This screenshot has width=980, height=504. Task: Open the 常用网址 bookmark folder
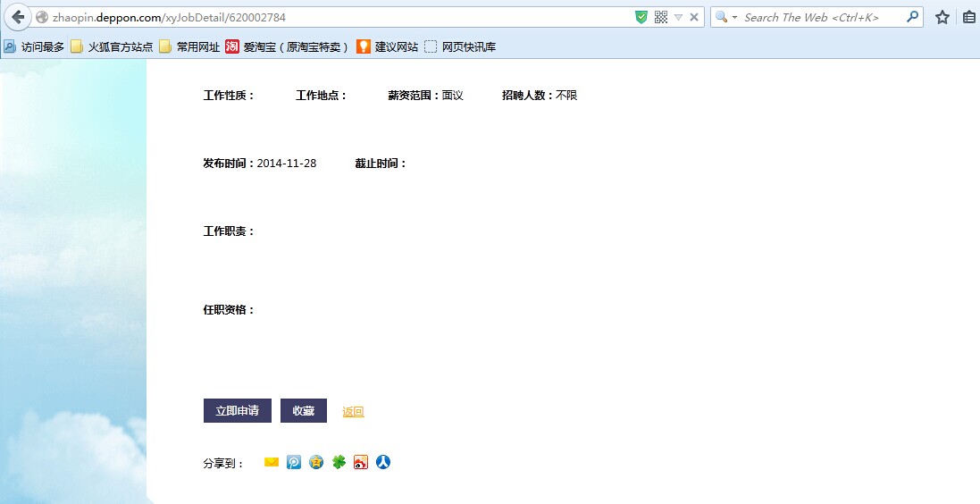tap(189, 46)
